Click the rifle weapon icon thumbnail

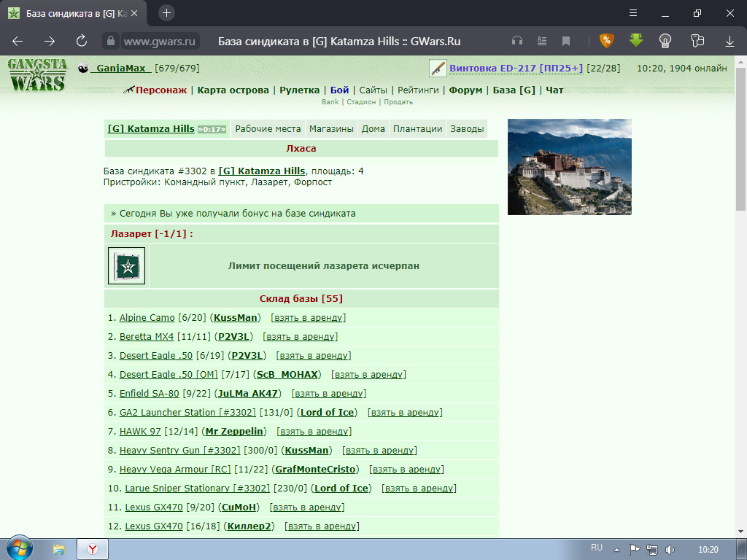click(438, 68)
